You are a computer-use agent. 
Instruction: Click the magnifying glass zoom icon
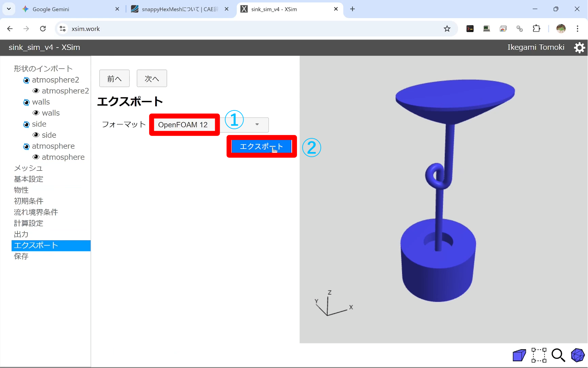pyautogui.click(x=558, y=355)
